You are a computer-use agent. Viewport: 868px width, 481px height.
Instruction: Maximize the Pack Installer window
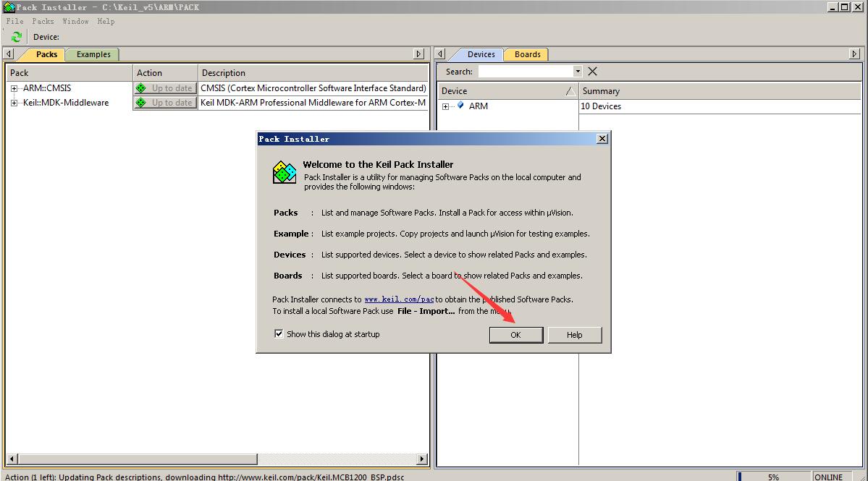[844, 7]
